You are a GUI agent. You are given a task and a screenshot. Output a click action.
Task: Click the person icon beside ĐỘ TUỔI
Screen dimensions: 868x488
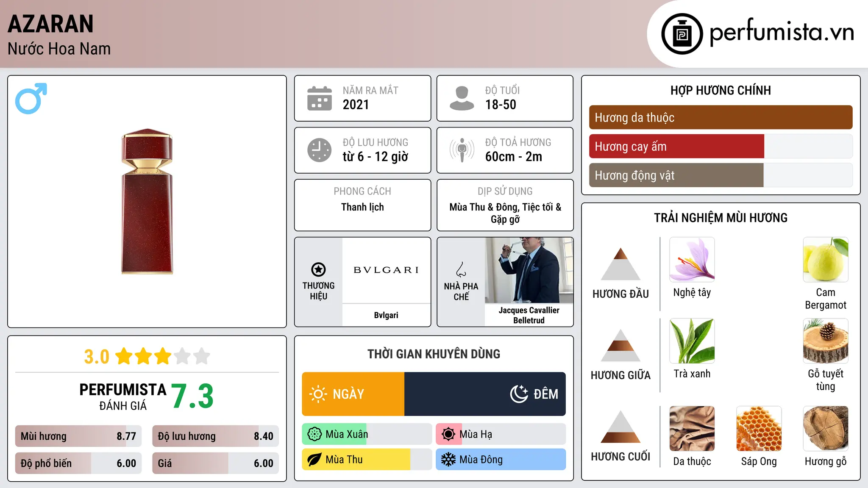coord(462,98)
